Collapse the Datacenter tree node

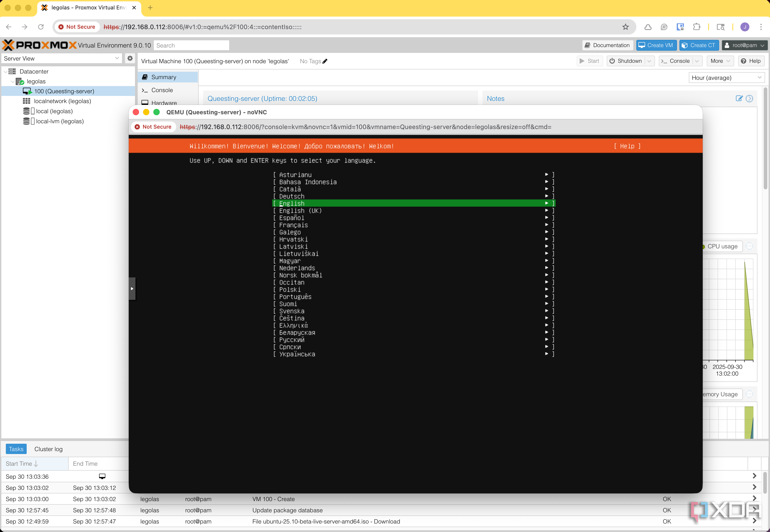[x=5, y=71]
